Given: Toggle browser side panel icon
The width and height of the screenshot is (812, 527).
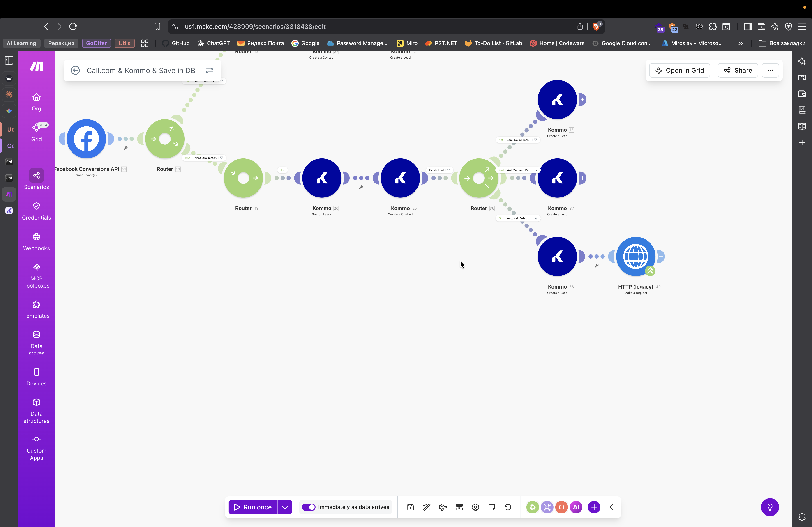Looking at the screenshot, I should coord(747,27).
